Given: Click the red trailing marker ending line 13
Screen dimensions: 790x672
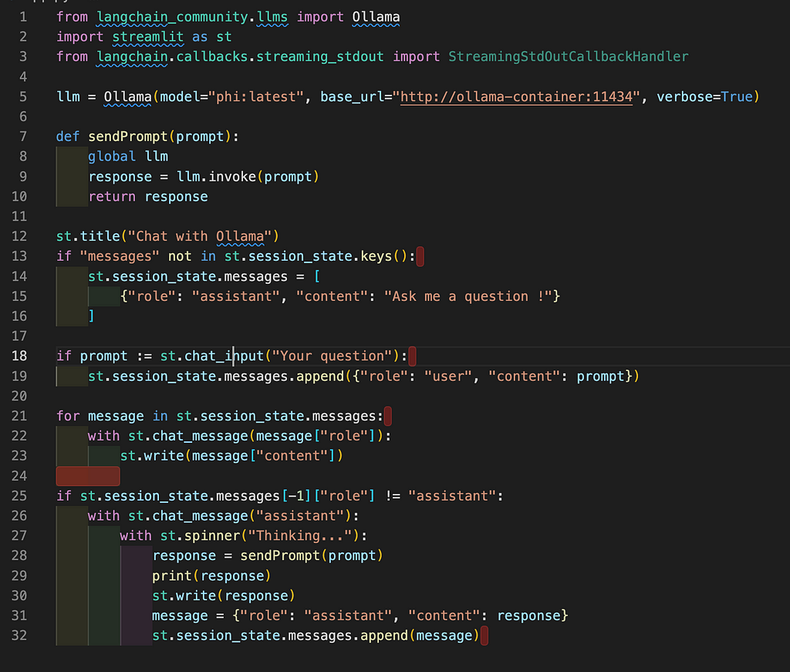Looking at the screenshot, I should click(420, 256).
